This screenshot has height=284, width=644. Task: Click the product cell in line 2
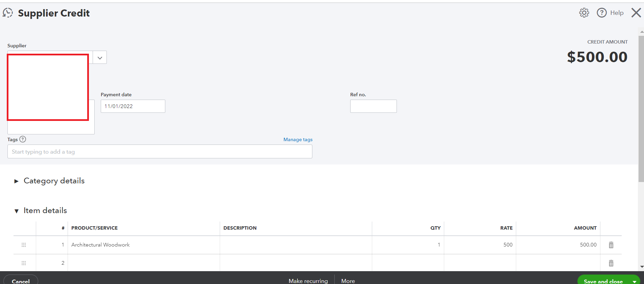coord(144,263)
